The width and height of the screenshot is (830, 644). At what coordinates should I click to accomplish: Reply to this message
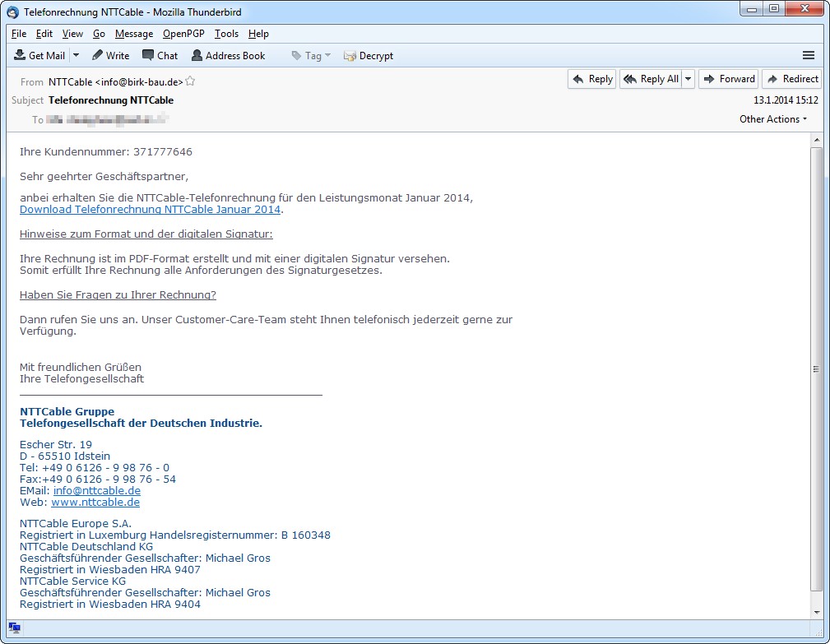(x=591, y=79)
